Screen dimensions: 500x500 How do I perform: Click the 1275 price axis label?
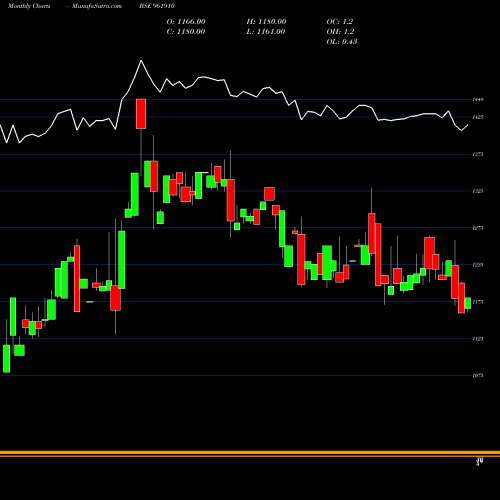click(x=478, y=228)
